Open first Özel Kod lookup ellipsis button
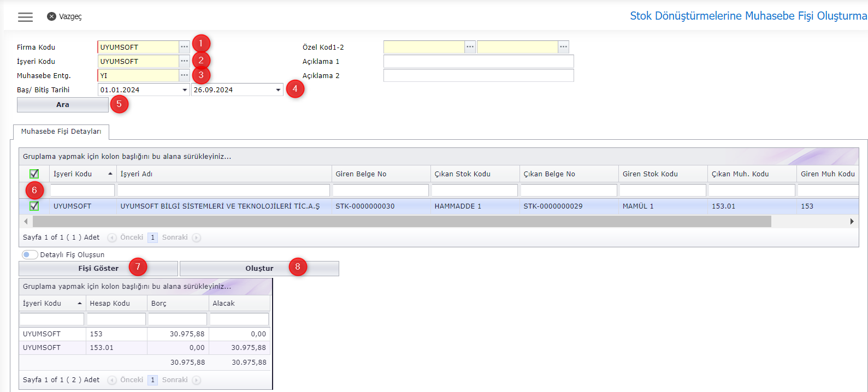This screenshot has height=392, width=868. point(470,47)
